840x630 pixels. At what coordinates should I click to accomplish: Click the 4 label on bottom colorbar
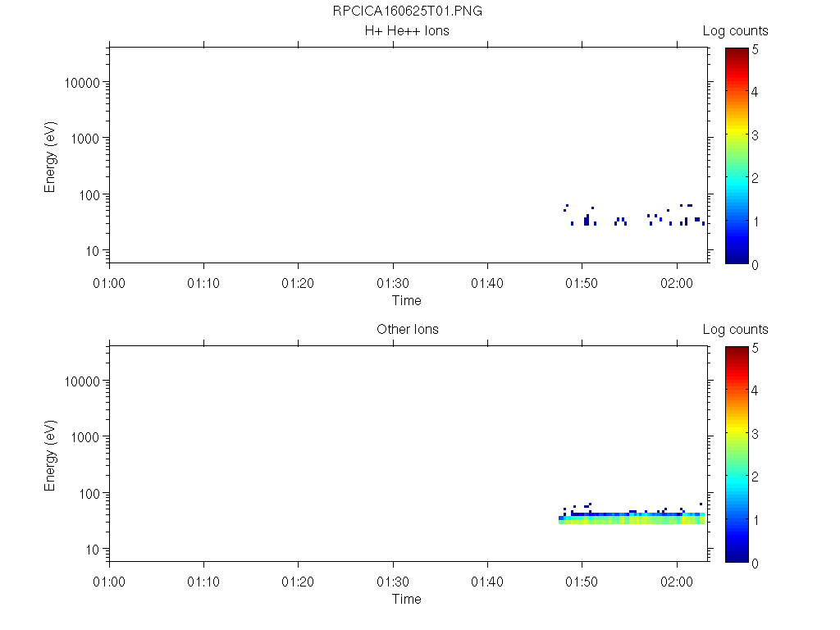click(755, 390)
